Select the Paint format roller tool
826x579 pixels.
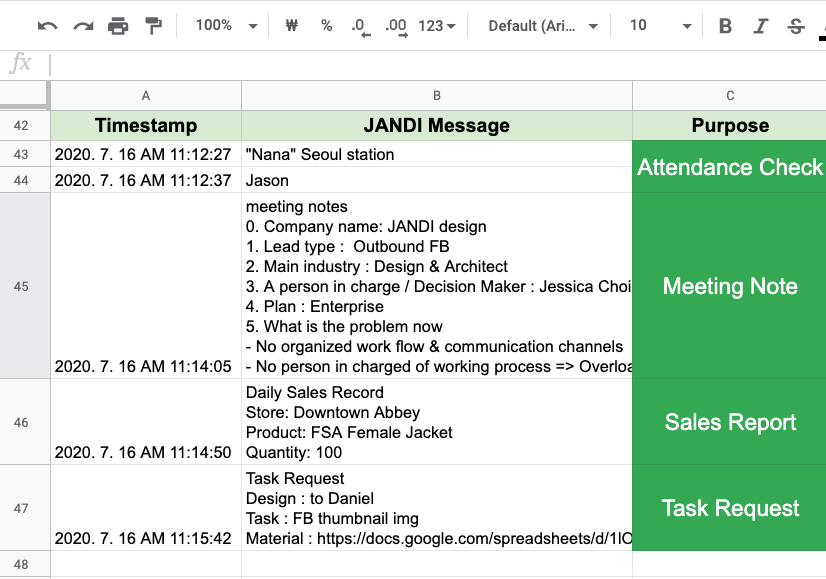point(153,26)
